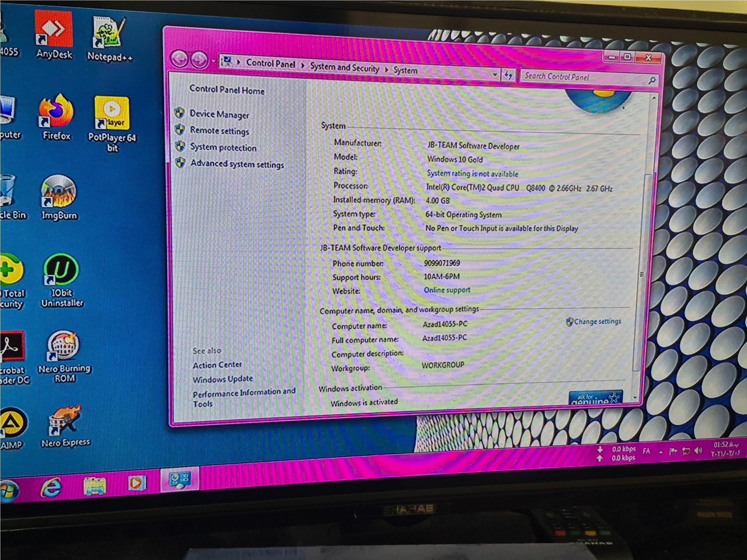Click the Intel Core 2 Quad processor text
Image resolution: width=747 pixels, height=560 pixels.
(519, 188)
